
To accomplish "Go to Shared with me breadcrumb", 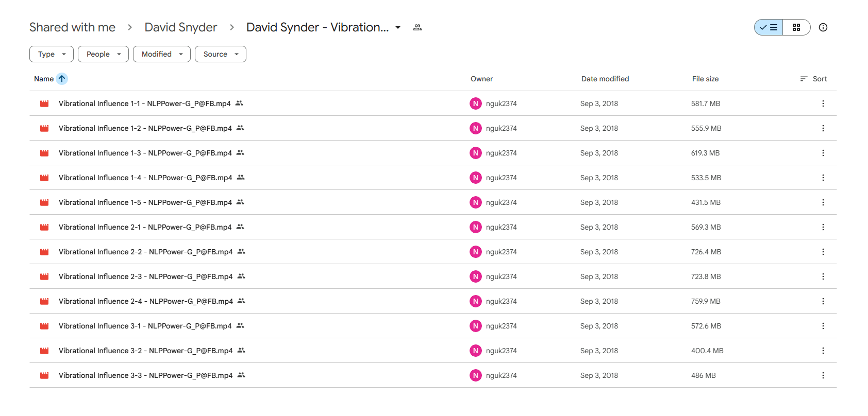I will 72,27.
